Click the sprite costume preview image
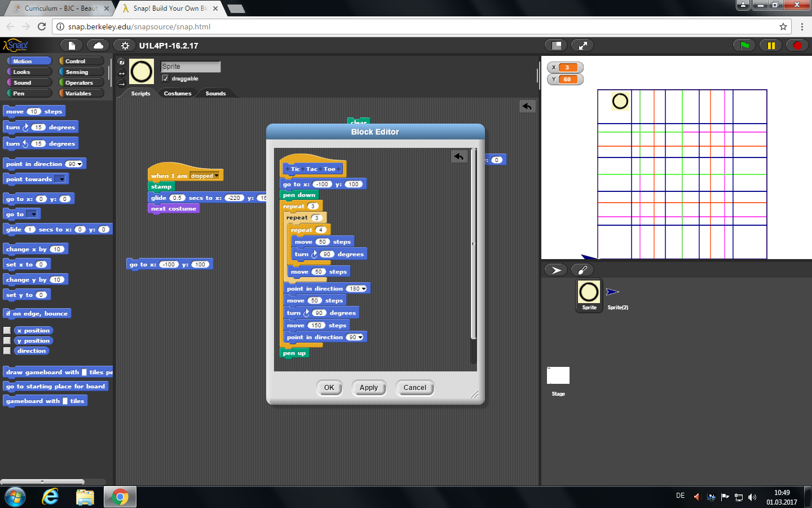The image size is (812, 508). (142, 72)
